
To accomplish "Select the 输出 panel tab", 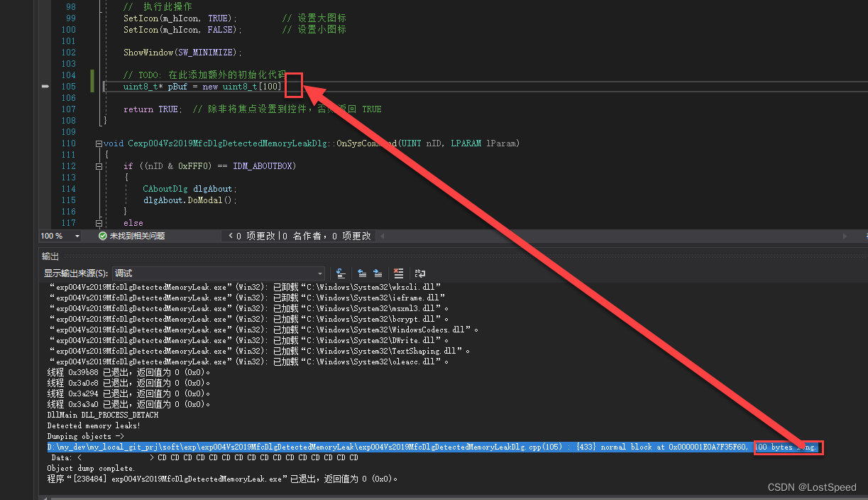I will 50,256.
